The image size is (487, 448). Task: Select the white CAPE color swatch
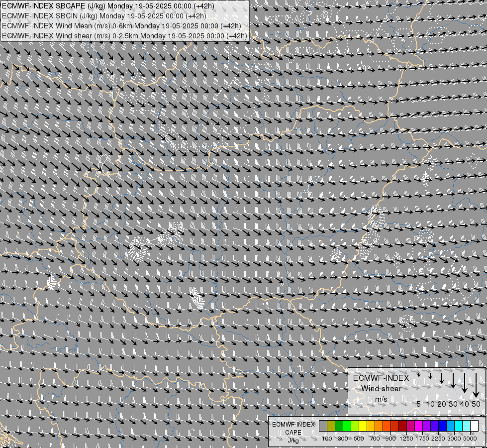474,426
